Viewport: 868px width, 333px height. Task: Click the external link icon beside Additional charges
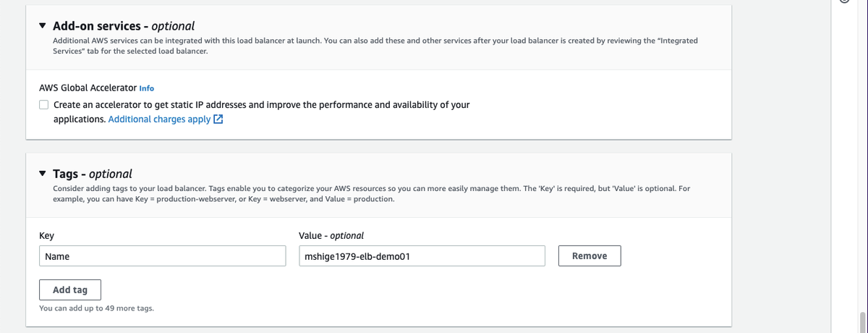218,119
